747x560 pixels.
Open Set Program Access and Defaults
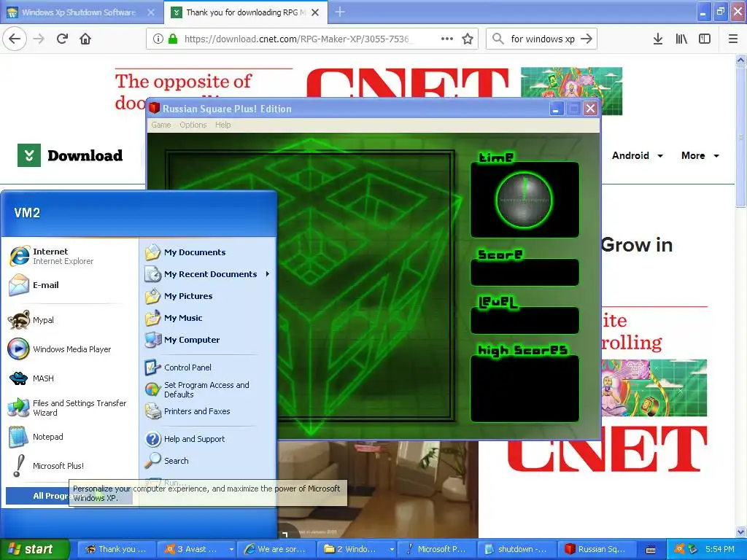(x=208, y=389)
